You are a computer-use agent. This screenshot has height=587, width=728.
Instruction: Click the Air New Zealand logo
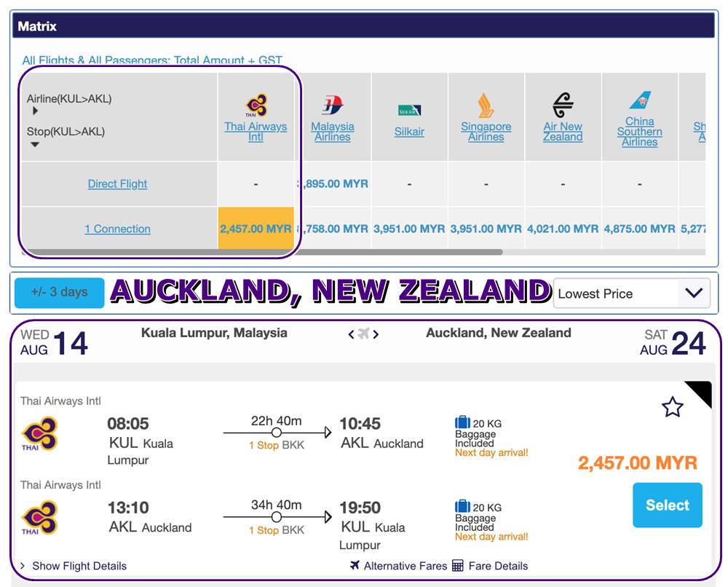563,105
